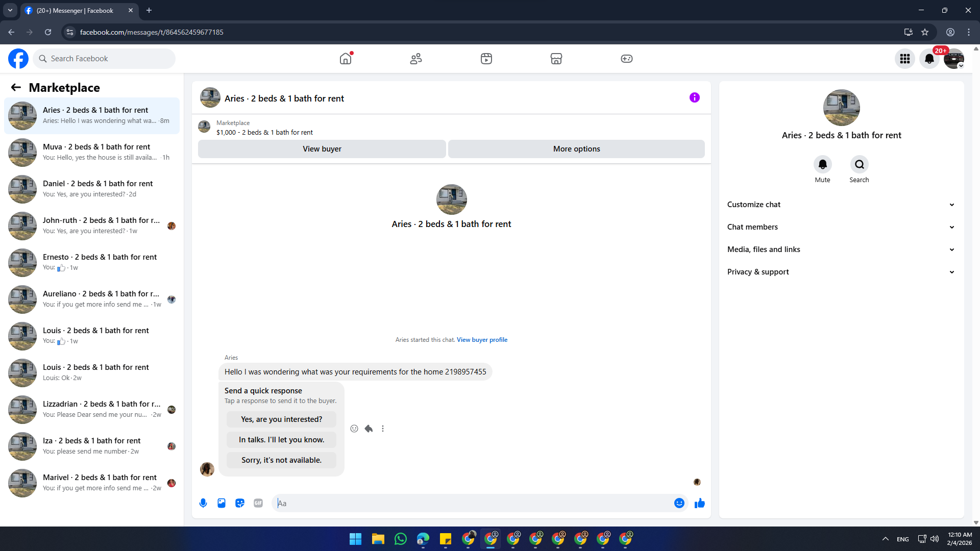Open the View buyer profile link
The image size is (980, 551).
click(482, 340)
